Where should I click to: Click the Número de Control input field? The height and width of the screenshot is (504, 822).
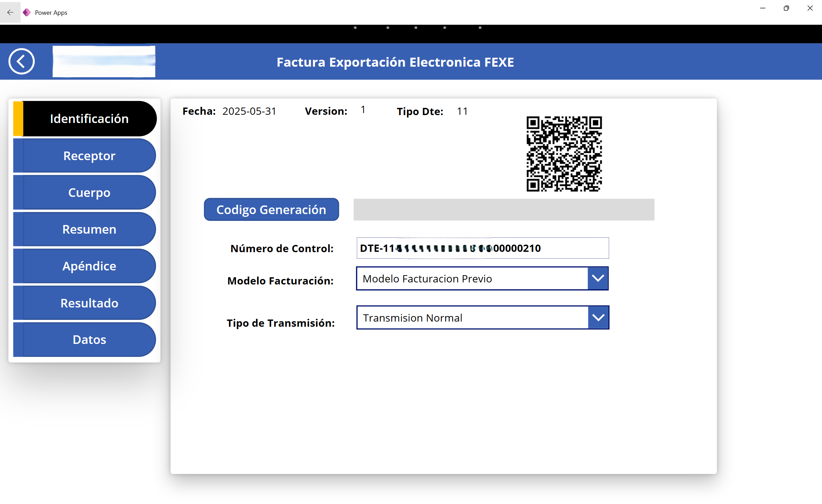coord(482,248)
